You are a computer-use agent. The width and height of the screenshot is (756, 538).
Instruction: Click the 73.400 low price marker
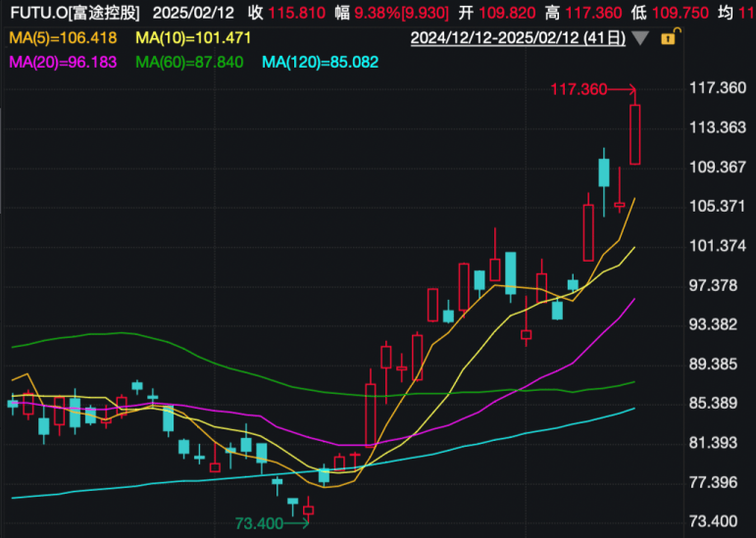[x=259, y=522]
